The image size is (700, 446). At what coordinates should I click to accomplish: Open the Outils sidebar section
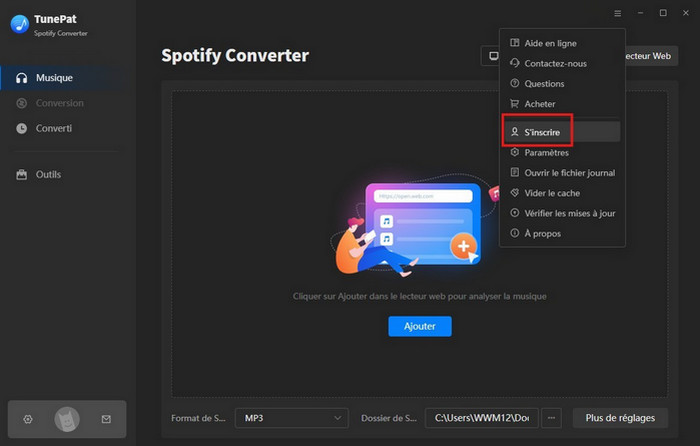tap(67, 175)
